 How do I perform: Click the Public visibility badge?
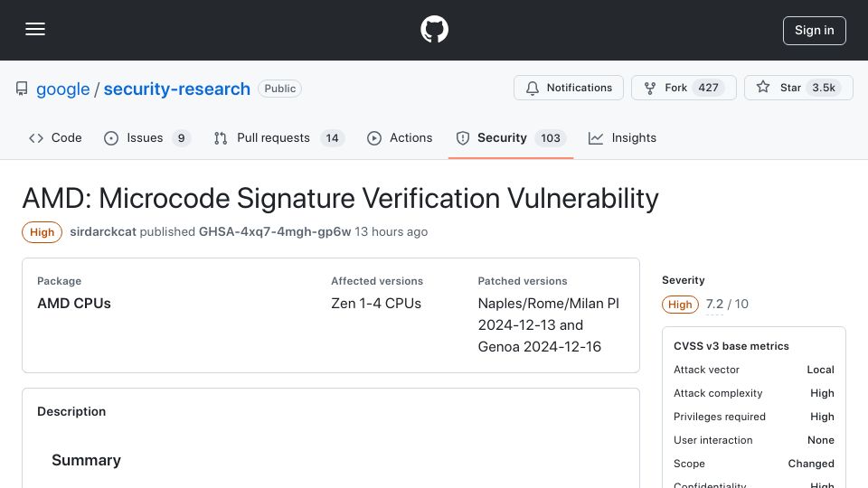pyautogui.click(x=279, y=89)
